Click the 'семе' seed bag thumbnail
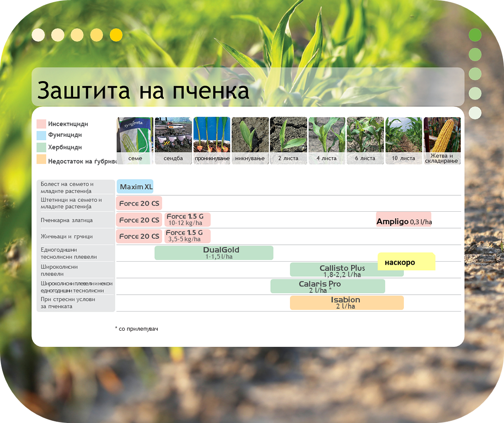Image resolution: width=504 pixels, height=423 pixels. [135, 140]
